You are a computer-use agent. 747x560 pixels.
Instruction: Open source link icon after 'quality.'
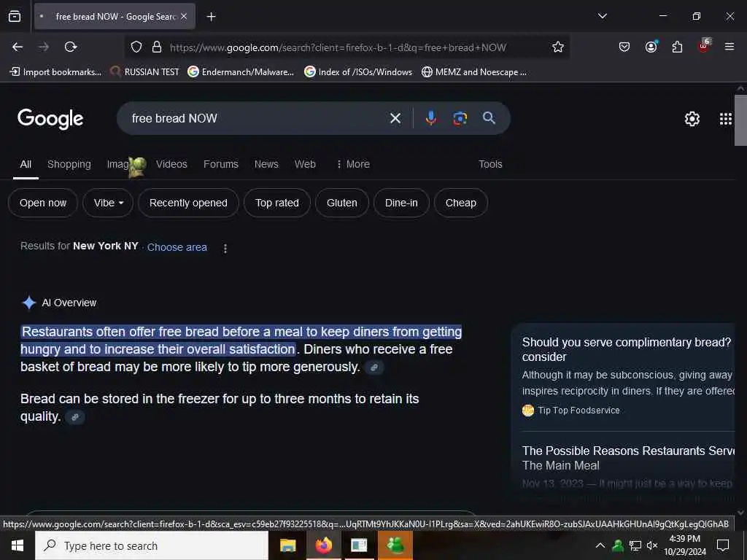pos(75,417)
